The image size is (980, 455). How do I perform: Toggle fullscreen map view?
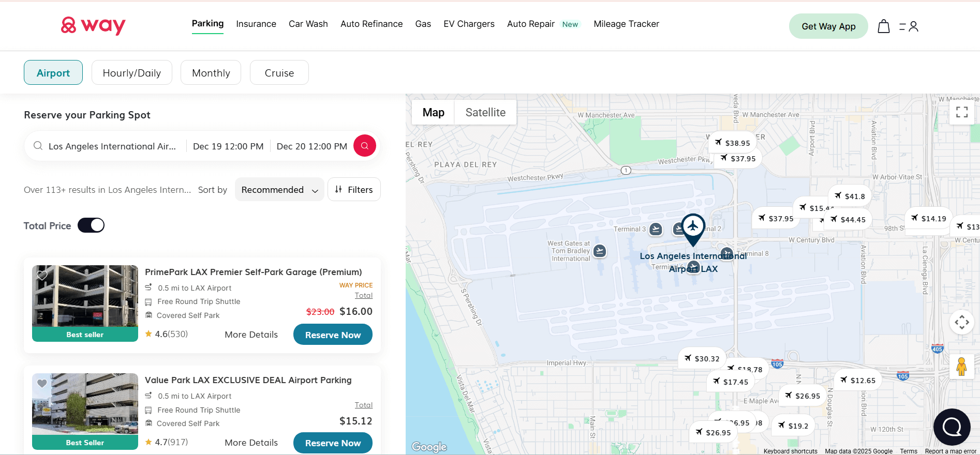tap(962, 112)
